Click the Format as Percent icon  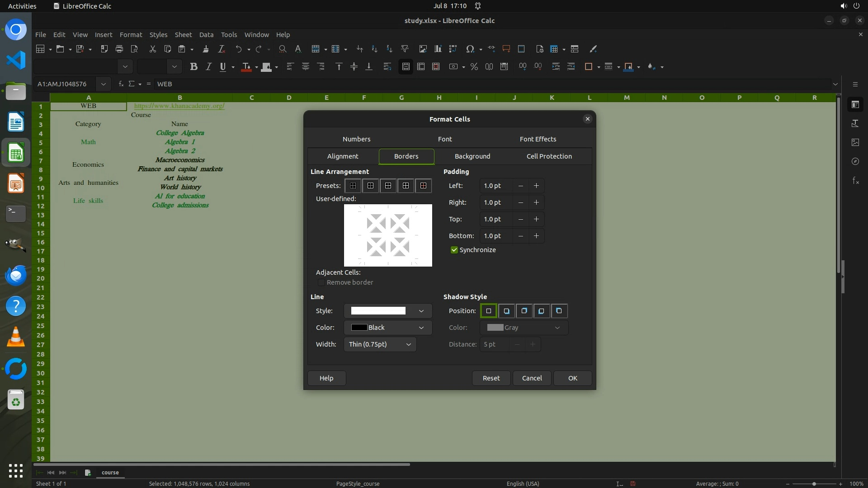point(474,67)
